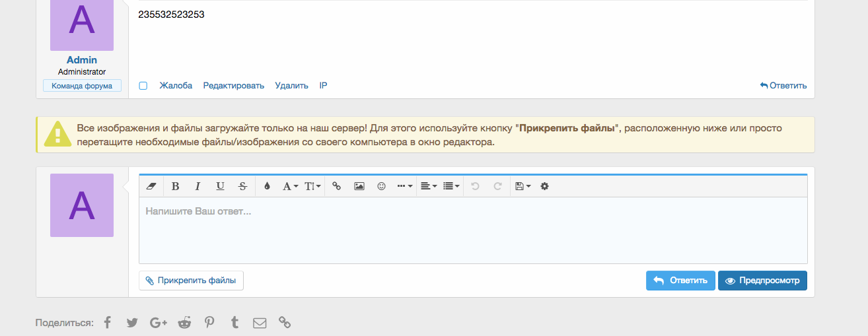Click inside the reply text area
The width and height of the screenshot is (868, 336).
[x=472, y=231]
